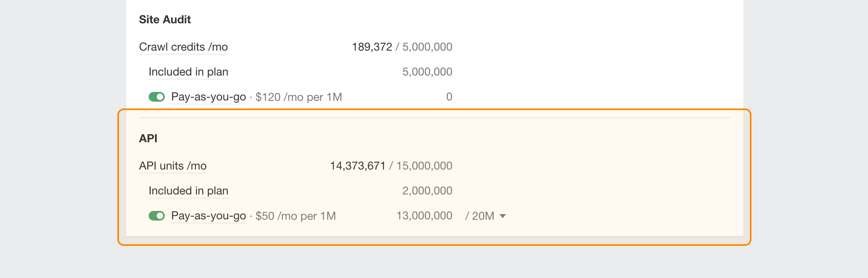Viewport: 868px width, 278px height.
Task: Click the $120 /mo per 1M price
Action: coord(299,97)
